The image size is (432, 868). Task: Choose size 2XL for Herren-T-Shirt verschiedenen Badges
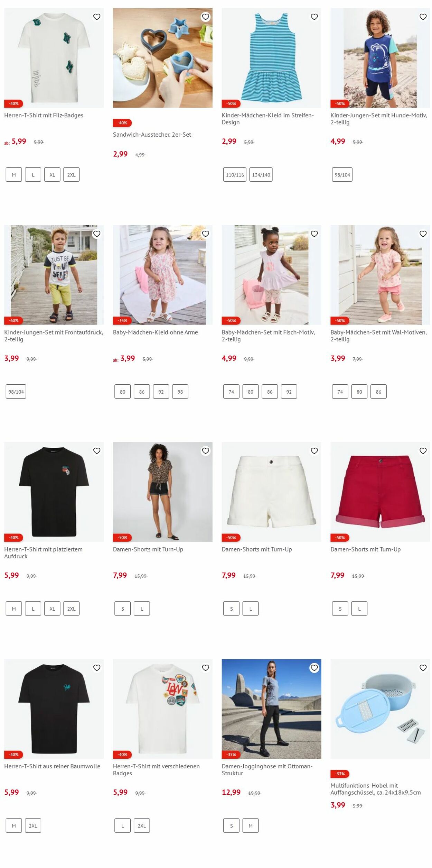(x=142, y=825)
